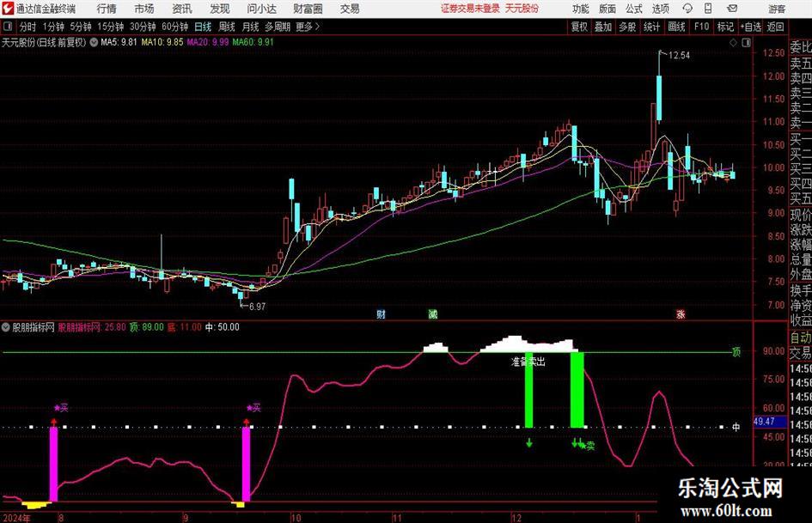
Task: Click the 证券交易未登录 login link
Action: click(470, 9)
